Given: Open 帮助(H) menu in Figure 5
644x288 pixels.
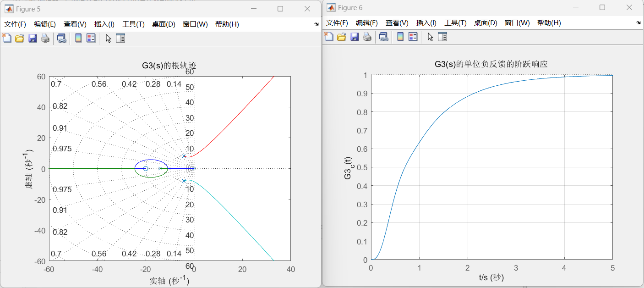Looking at the screenshot, I should pos(227,24).
